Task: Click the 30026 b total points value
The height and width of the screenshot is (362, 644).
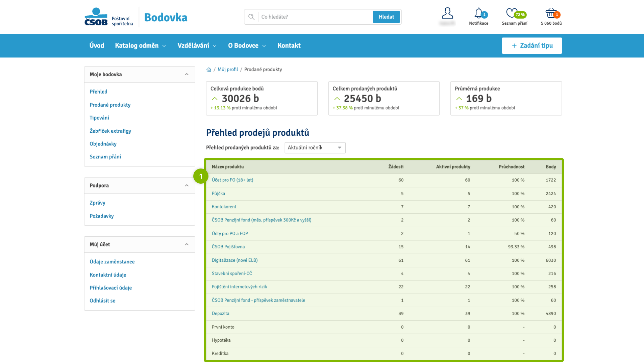Action: 240,99
